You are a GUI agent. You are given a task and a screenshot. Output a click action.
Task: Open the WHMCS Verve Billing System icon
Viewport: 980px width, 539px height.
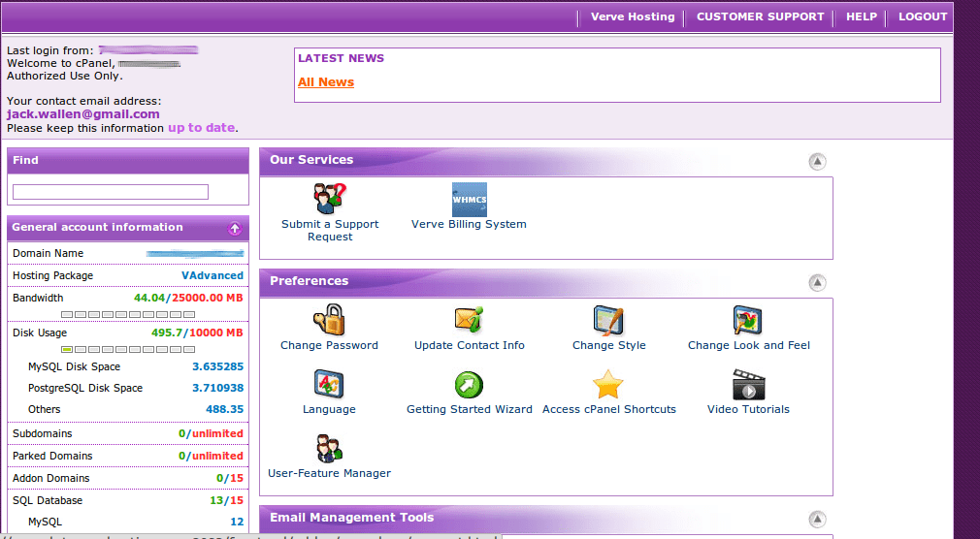470,200
